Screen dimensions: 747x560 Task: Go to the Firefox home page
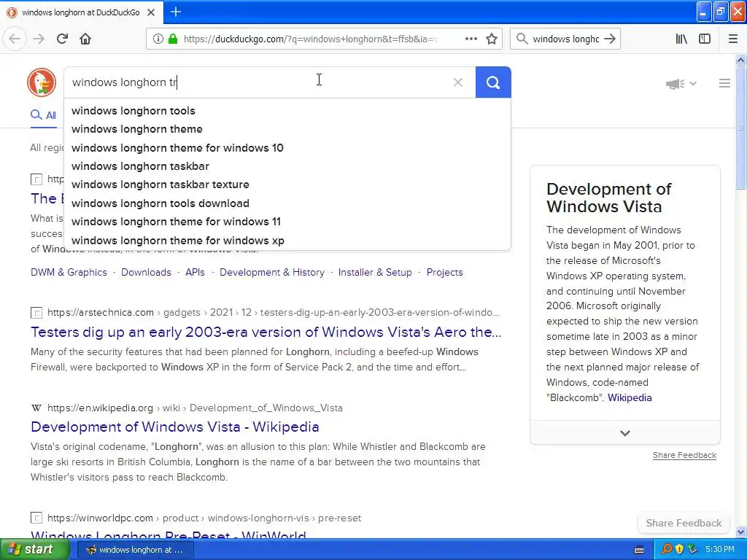(x=85, y=39)
